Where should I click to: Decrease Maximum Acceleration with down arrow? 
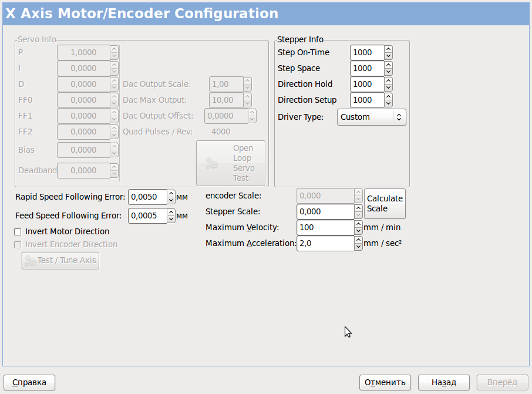[x=358, y=247]
